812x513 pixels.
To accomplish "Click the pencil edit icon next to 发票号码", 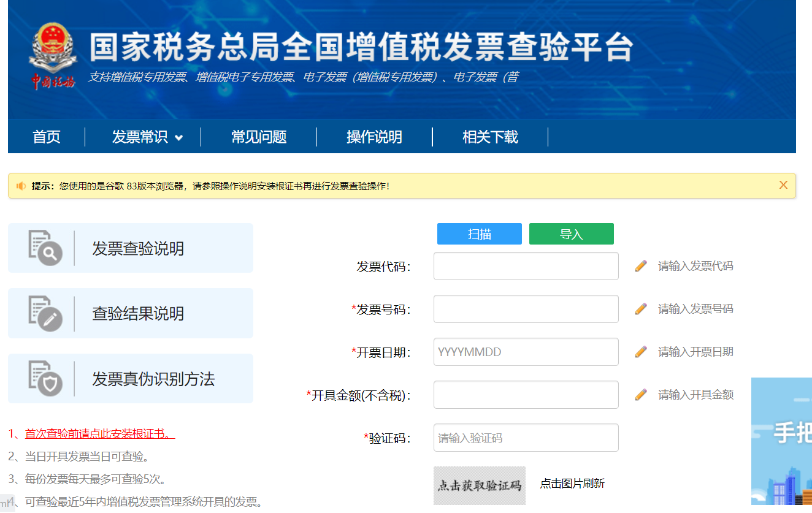I will coord(640,308).
